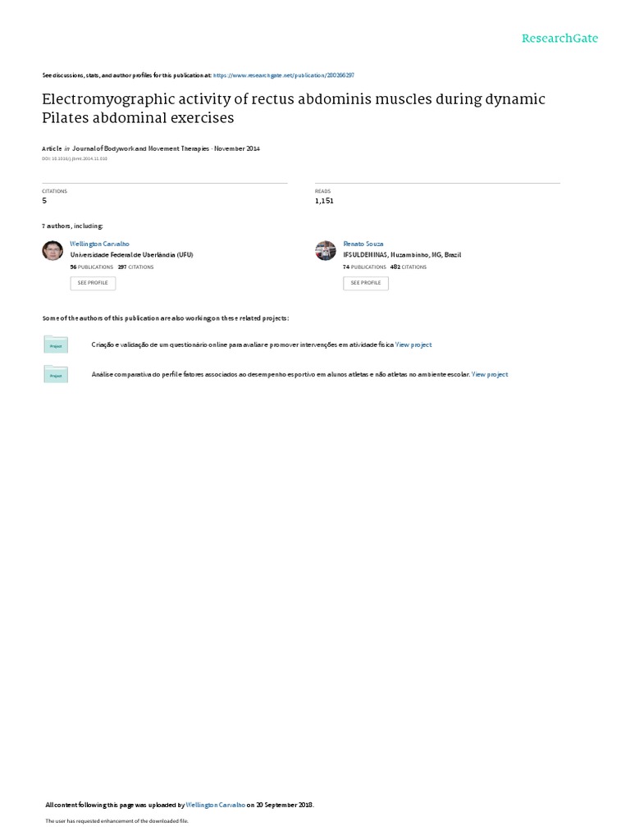The image size is (630, 840).
Task: Click the reads count 1,151
Action: tap(324, 200)
